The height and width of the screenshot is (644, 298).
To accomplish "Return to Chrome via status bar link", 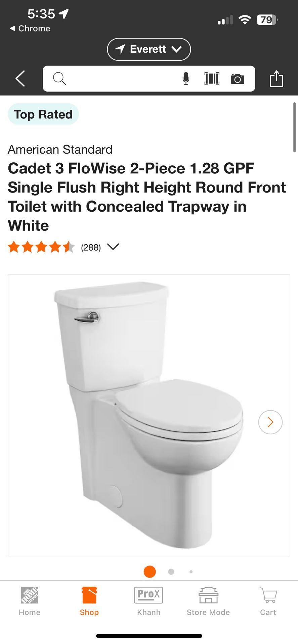I will pyautogui.click(x=30, y=29).
